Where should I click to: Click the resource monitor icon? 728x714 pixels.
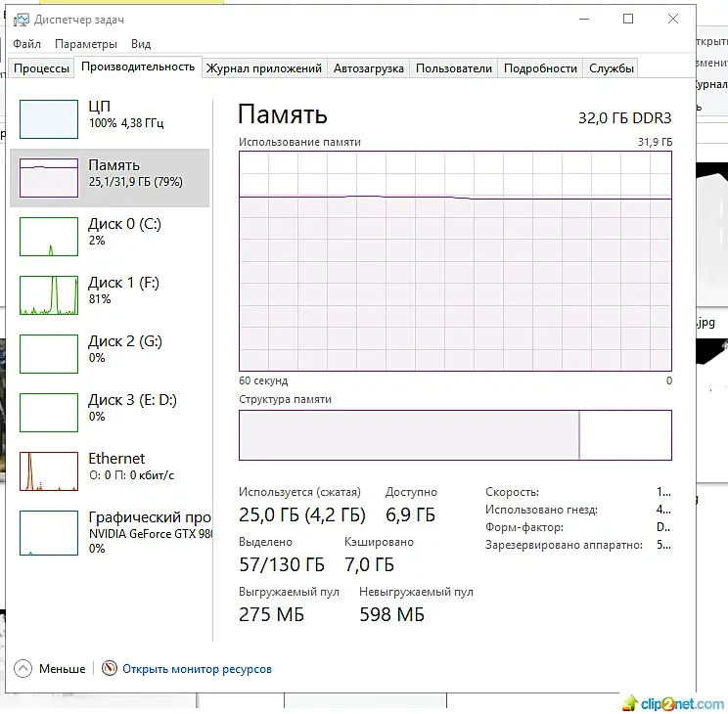(x=110, y=668)
